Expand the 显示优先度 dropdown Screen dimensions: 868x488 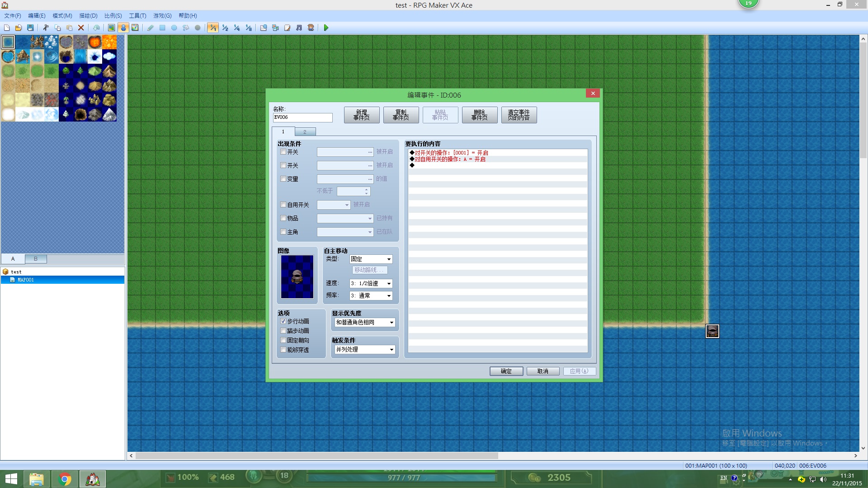click(365, 323)
